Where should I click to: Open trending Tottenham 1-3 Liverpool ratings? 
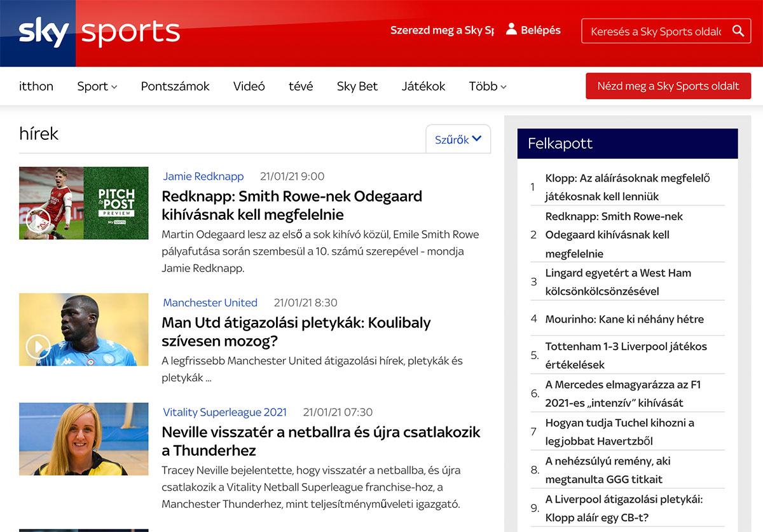coord(628,355)
